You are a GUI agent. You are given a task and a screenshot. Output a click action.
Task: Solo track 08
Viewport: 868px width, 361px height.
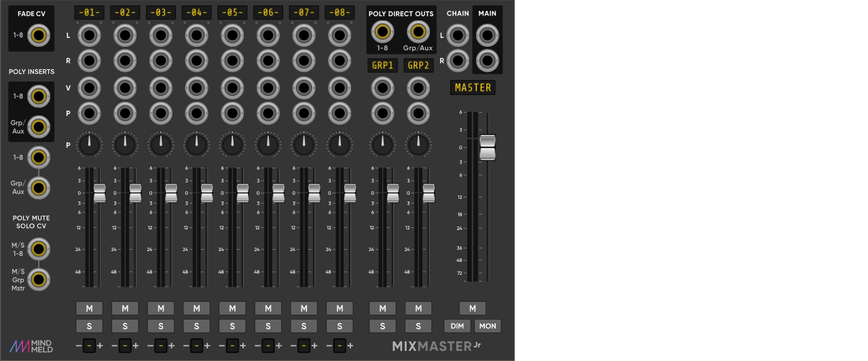[x=339, y=326]
